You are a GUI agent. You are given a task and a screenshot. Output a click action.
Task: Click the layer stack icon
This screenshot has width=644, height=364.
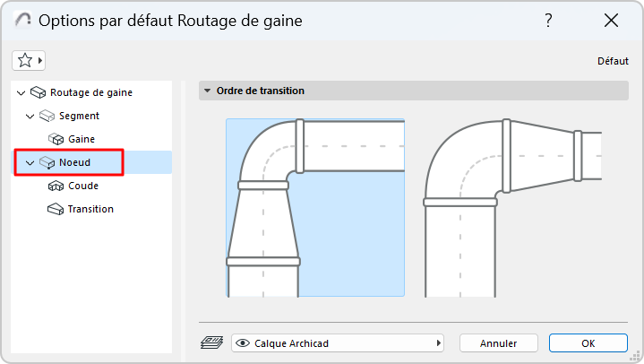[x=212, y=342]
